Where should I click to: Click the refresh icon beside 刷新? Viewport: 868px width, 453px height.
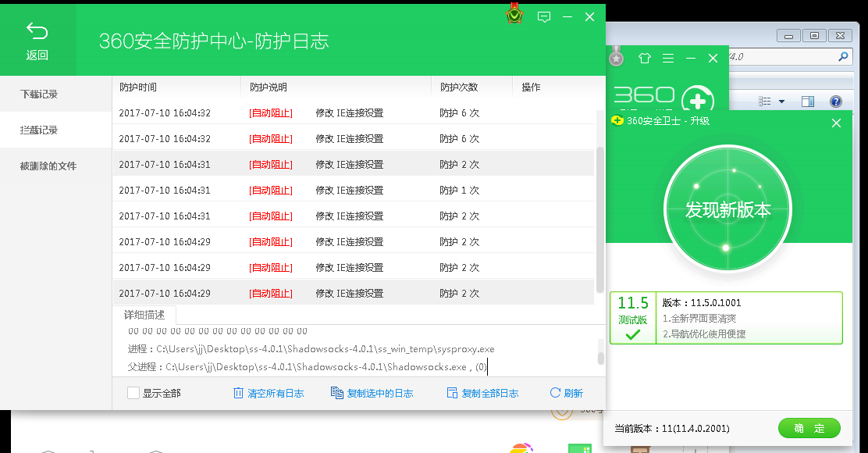click(x=555, y=393)
